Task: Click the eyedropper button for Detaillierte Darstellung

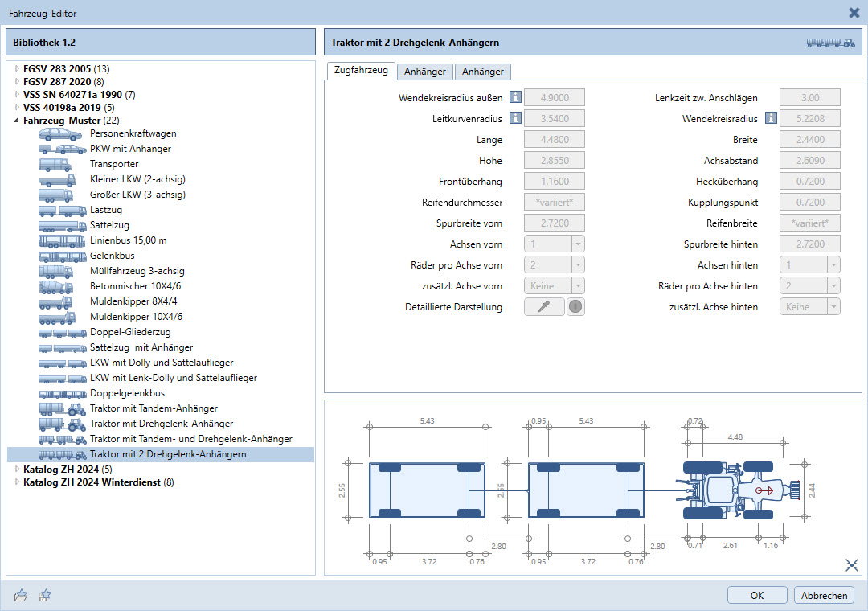Action: [x=544, y=307]
